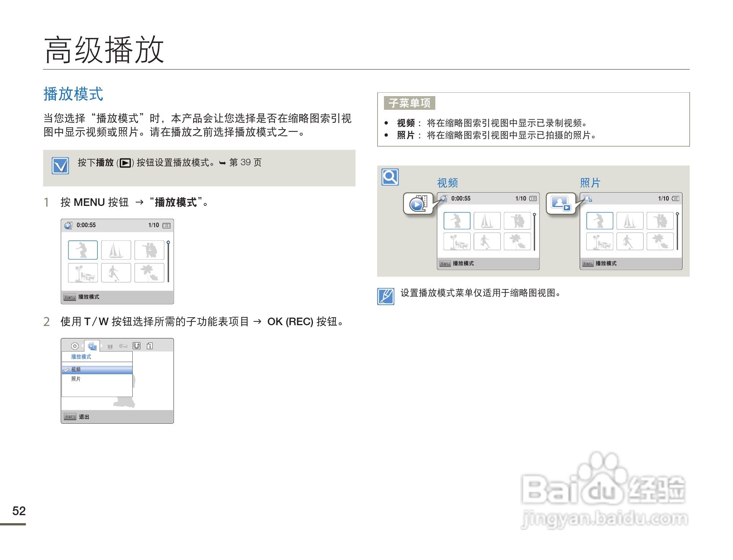Open the file info 'i' tab icon
The height and width of the screenshot is (560, 733).
tap(150, 346)
